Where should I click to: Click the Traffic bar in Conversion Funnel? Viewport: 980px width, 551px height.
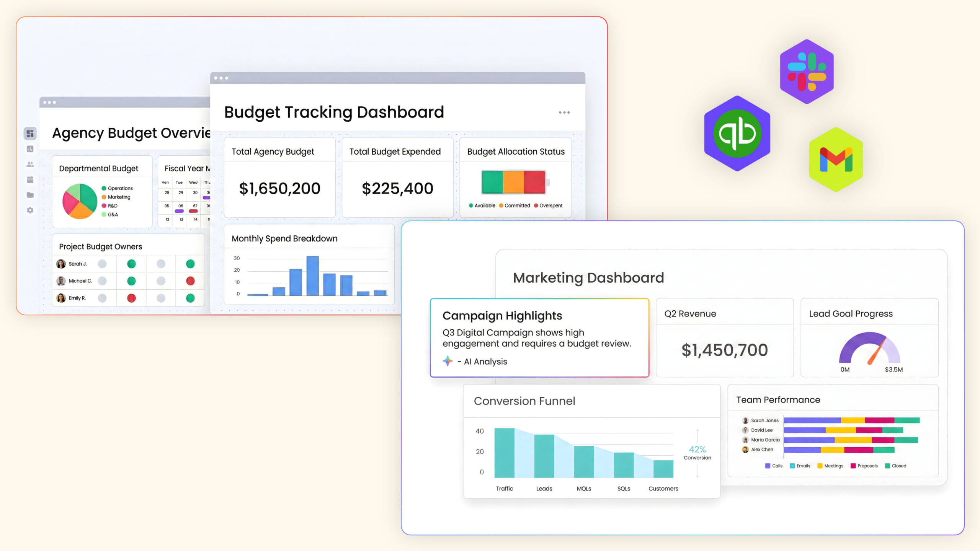click(504, 453)
